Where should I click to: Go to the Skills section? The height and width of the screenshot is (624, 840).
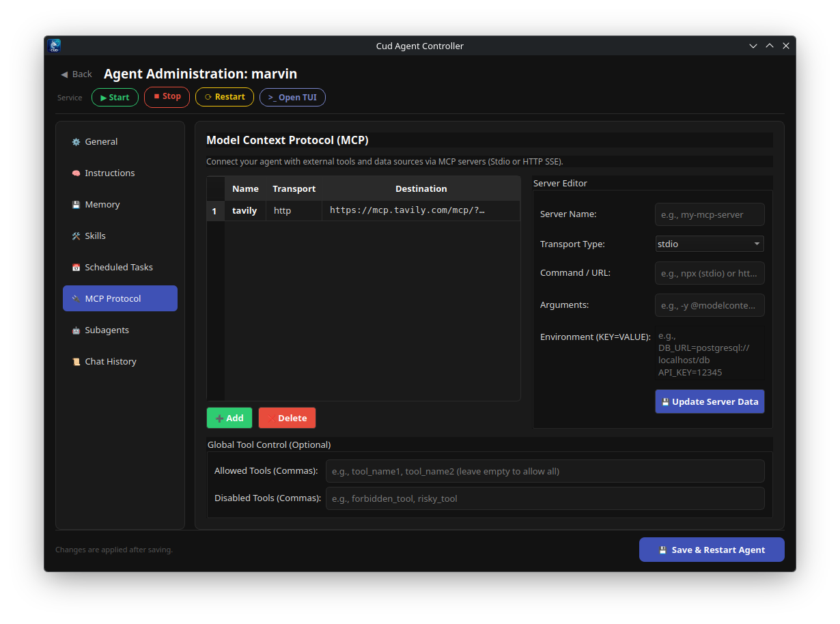pyautogui.click(x=120, y=236)
